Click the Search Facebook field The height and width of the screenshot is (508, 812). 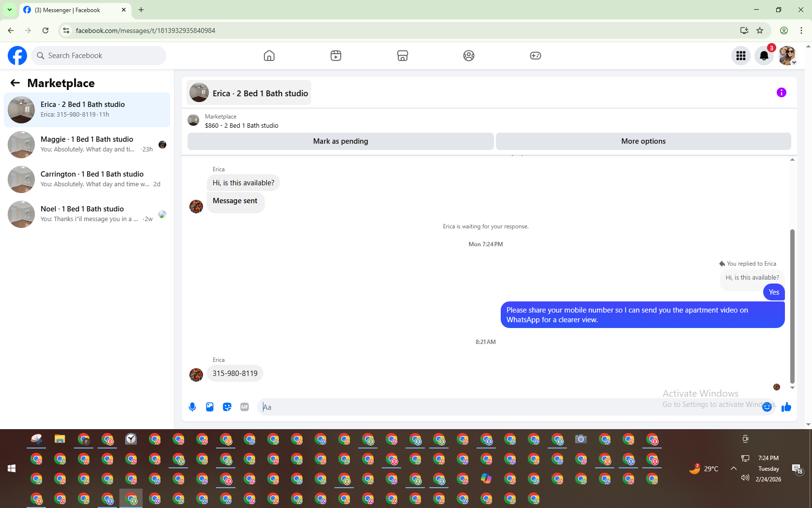pos(99,56)
